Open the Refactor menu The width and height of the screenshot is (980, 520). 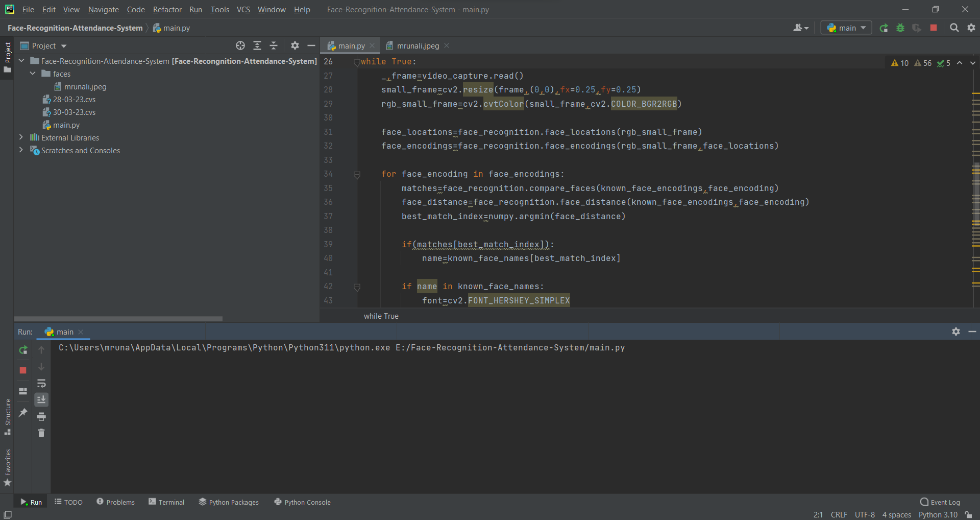pyautogui.click(x=167, y=10)
